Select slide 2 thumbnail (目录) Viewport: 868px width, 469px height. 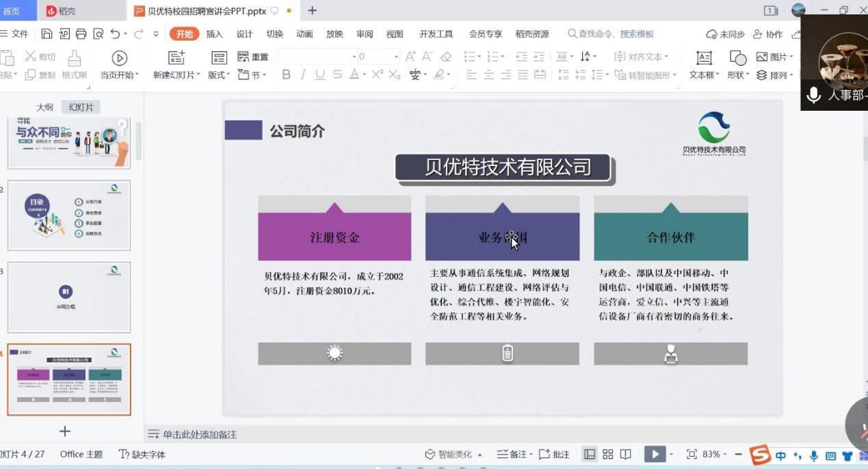[x=68, y=215]
